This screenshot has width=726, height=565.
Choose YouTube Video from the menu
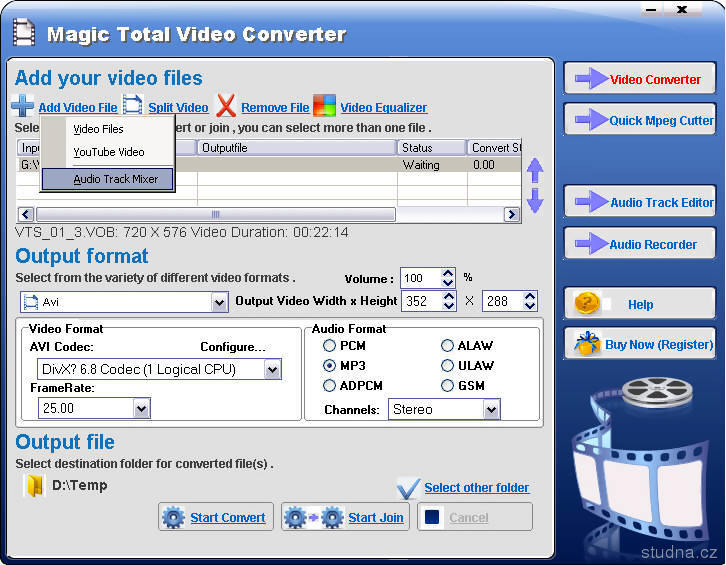(x=109, y=152)
